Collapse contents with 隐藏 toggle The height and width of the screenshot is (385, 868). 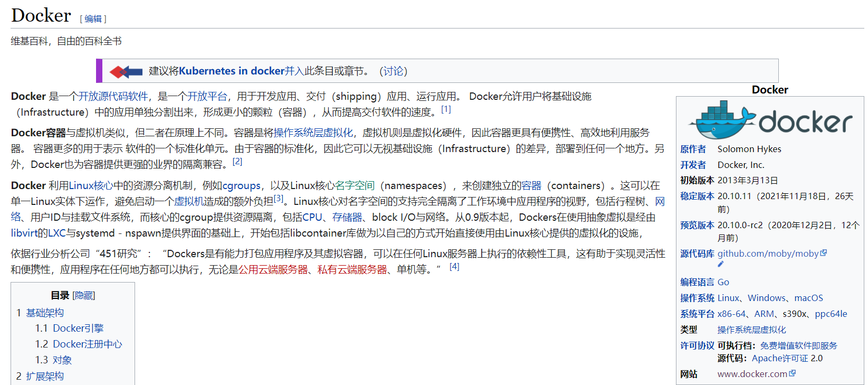[84, 296]
